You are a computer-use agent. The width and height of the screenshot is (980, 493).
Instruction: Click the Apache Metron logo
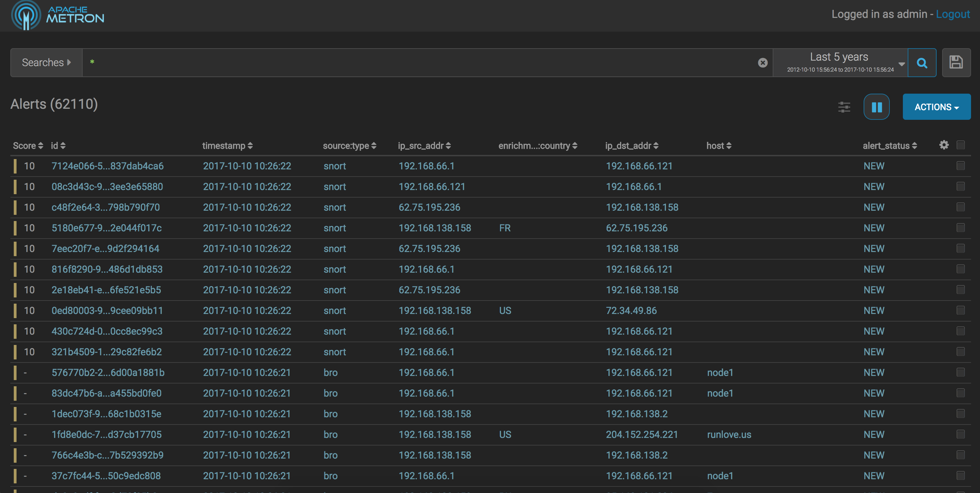point(57,15)
